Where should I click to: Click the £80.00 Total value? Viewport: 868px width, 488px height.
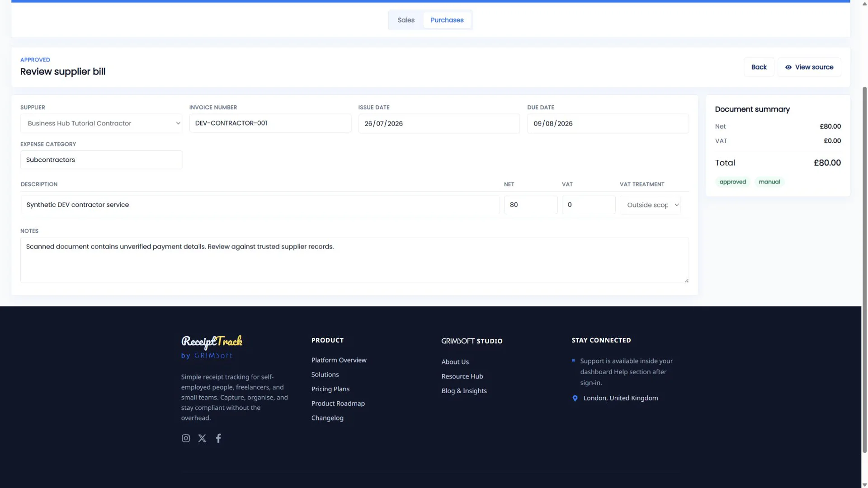click(x=827, y=163)
